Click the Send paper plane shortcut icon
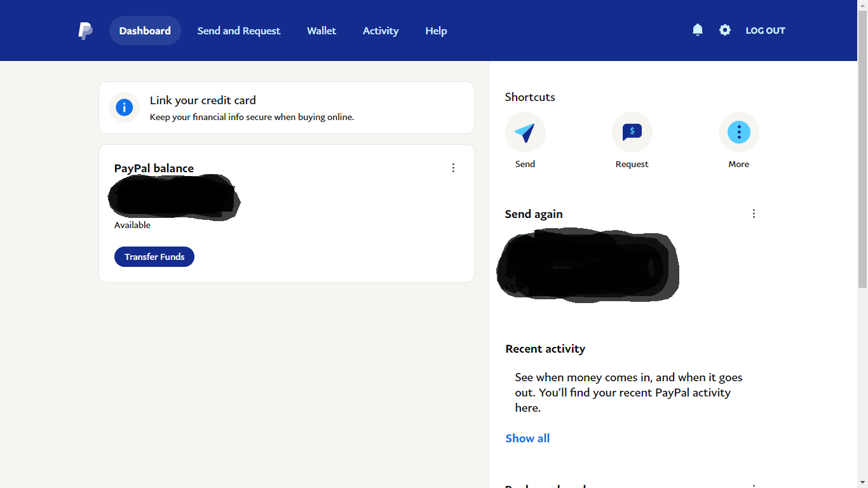Screen dimensions: 868x488 (x=525, y=132)
